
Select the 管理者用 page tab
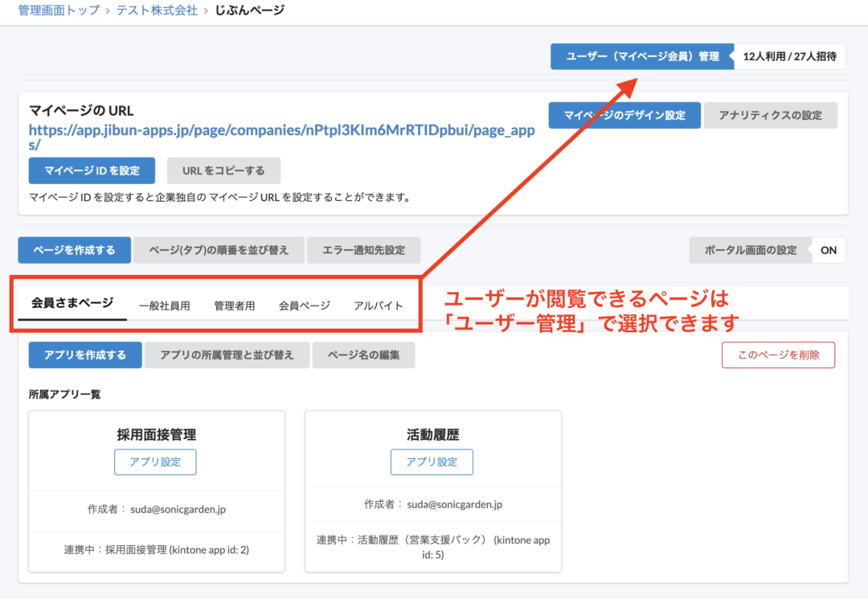(x=235, y=305)
